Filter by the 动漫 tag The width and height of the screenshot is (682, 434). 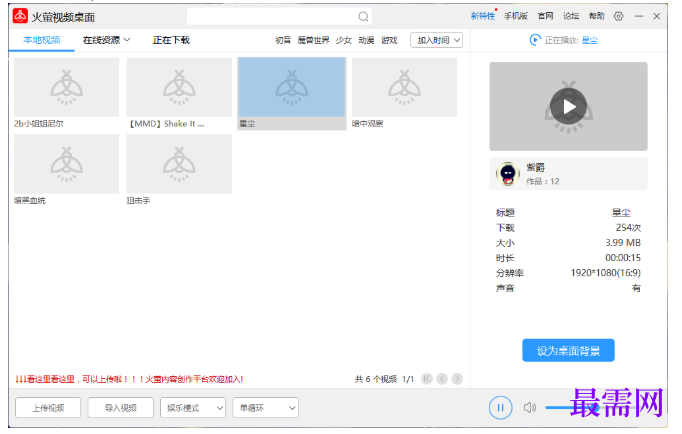click(366, 40)
